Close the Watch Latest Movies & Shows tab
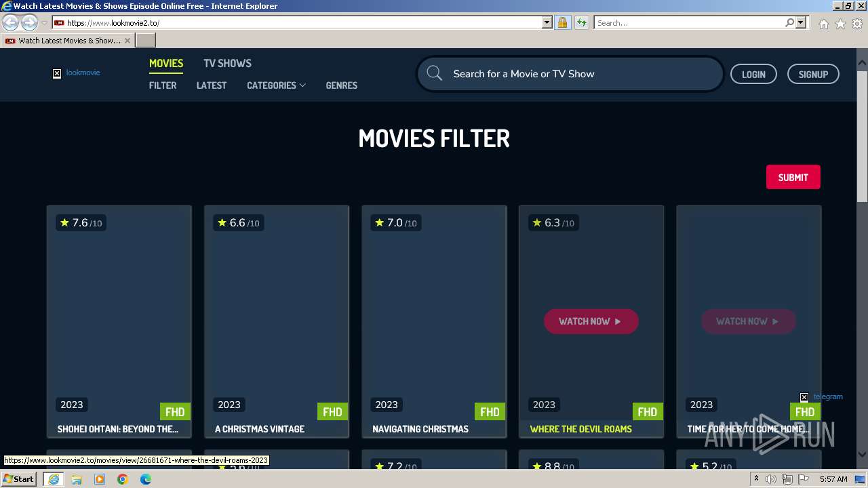 click(x=127, y=41)
